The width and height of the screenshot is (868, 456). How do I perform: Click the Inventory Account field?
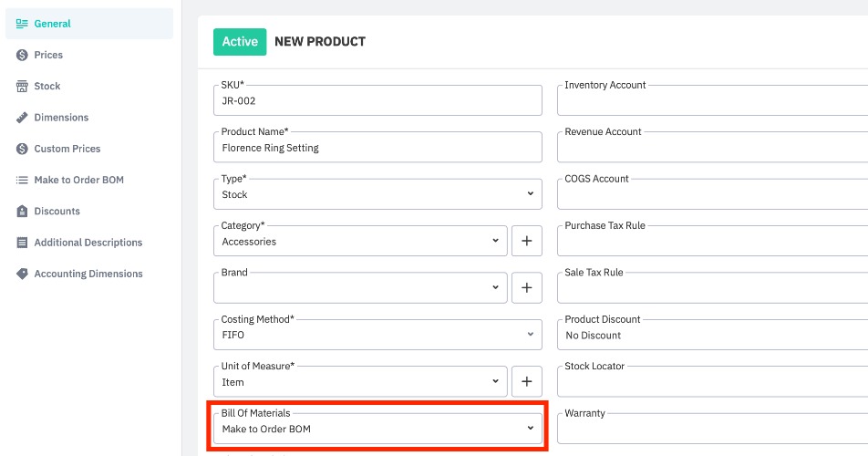click(x=711, y=101)
